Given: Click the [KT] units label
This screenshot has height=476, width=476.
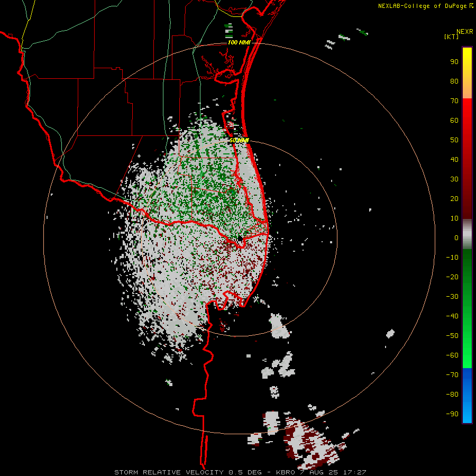Looking at the screenshot, I should [452, 36].
